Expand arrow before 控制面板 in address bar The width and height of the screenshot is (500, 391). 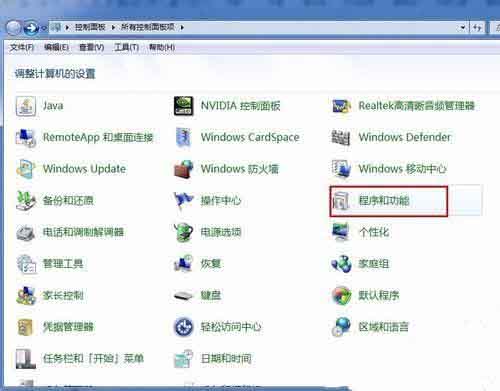pyautogui.click(x=67, y=28)
